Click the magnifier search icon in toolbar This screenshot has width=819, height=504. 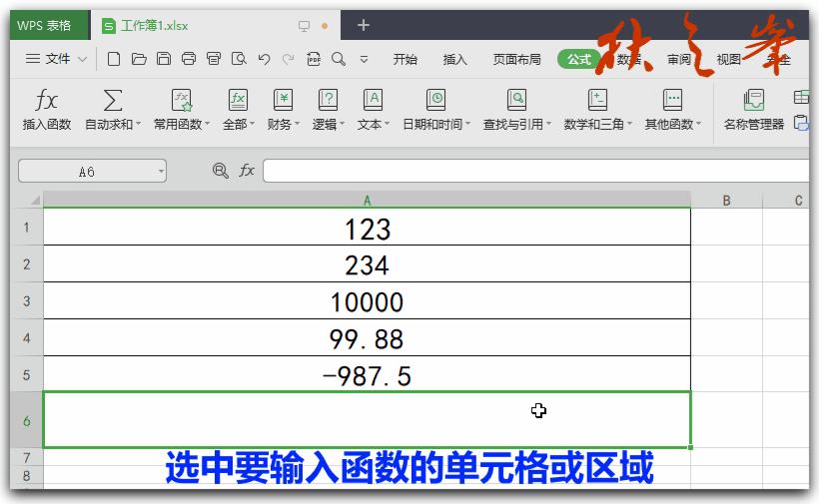[x=339, y=59]
